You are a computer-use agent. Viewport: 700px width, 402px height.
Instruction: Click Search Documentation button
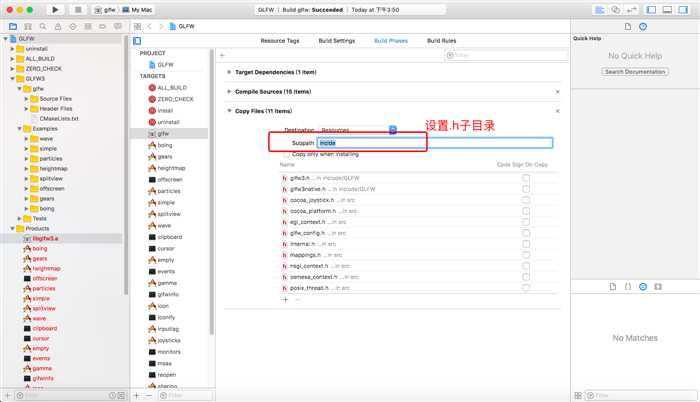coord(635,71)
